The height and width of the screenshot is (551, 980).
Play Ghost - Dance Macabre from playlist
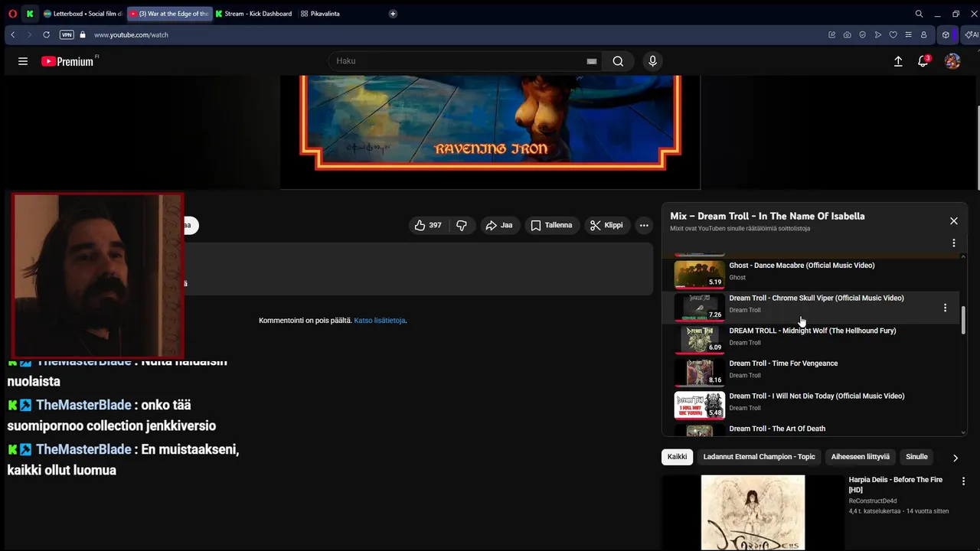pos(802,266)
